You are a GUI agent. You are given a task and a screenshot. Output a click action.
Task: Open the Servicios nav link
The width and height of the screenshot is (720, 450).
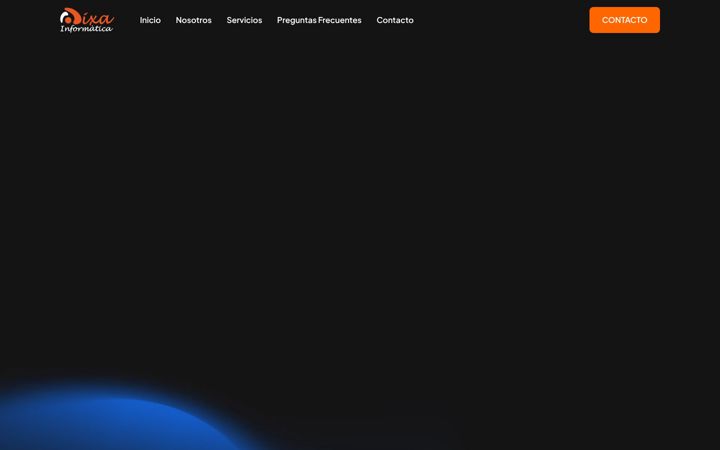coord(244,20)
